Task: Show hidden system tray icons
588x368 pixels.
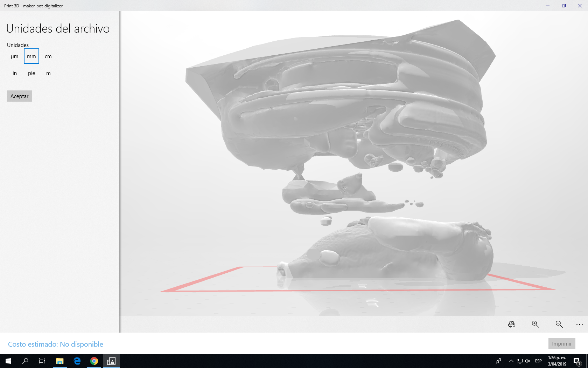Action: [511, 361]
